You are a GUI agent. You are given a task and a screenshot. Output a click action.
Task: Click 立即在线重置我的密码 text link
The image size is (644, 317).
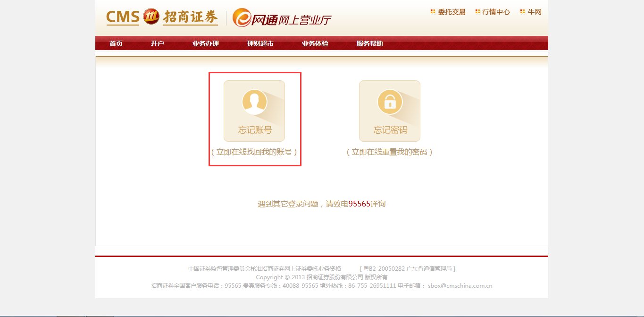[x=390, y=153]
